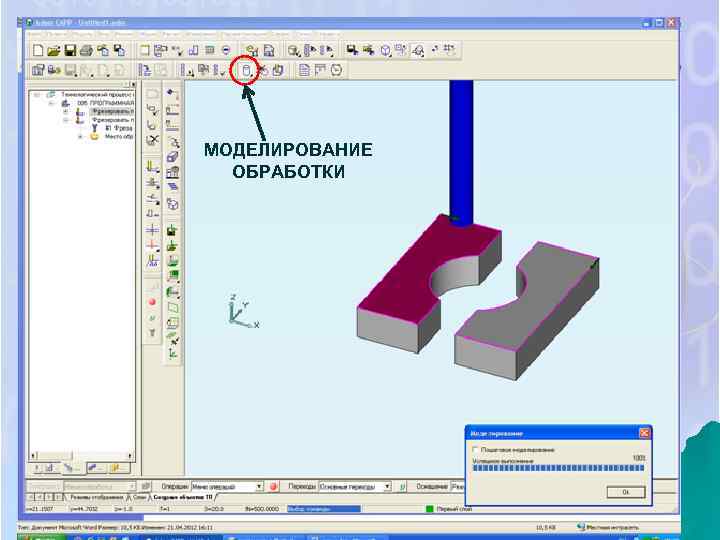Click the blue crosshair icon in left vertical toolbar

[x=152, y=229]
